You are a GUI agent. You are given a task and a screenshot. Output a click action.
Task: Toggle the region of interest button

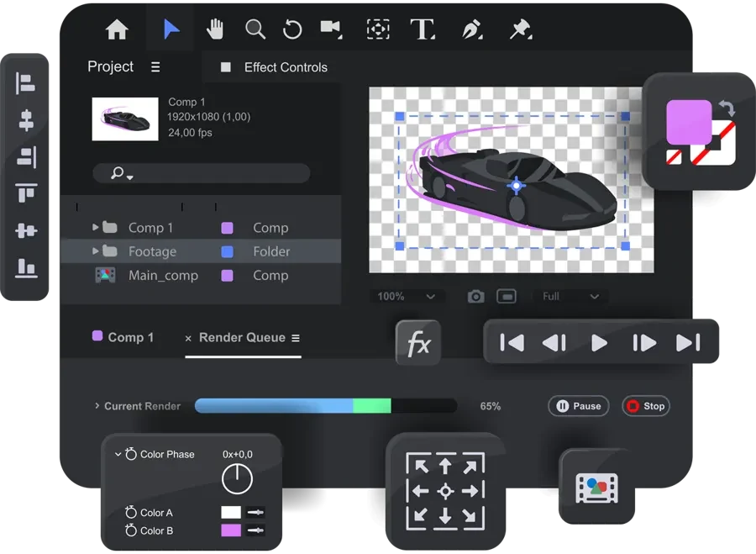click(507, 296)
